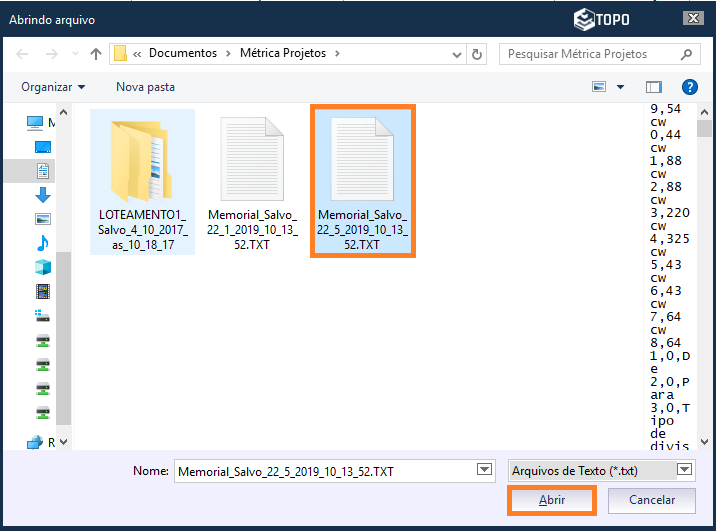Expand the file type filter dropdown
Viewport: 716px width, 531px height.
coord(685,470)
